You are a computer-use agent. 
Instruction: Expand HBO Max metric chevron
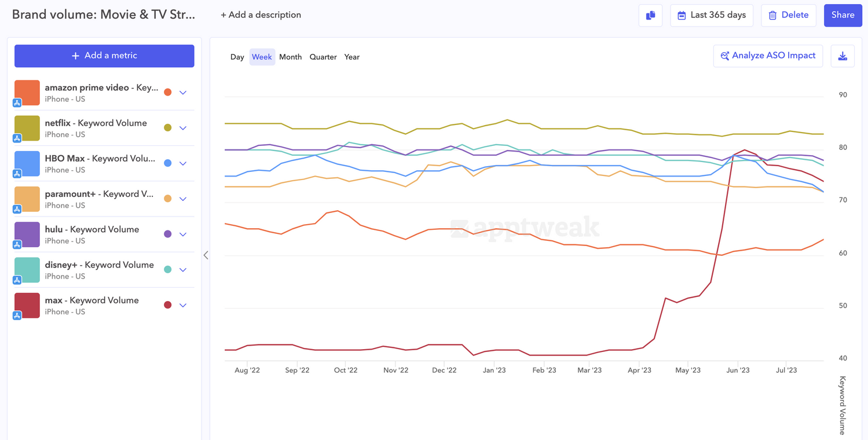[183, 163]
